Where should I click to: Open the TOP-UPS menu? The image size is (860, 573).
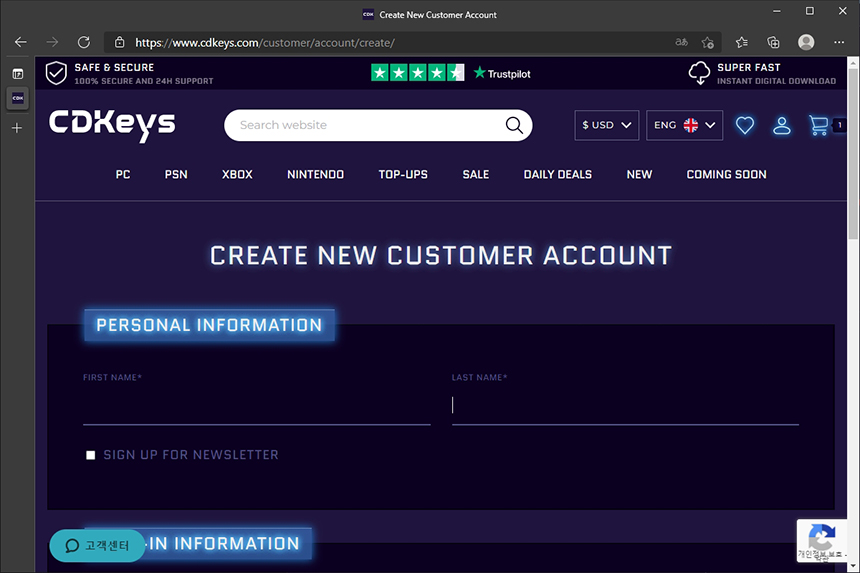(x=403, y=174)
